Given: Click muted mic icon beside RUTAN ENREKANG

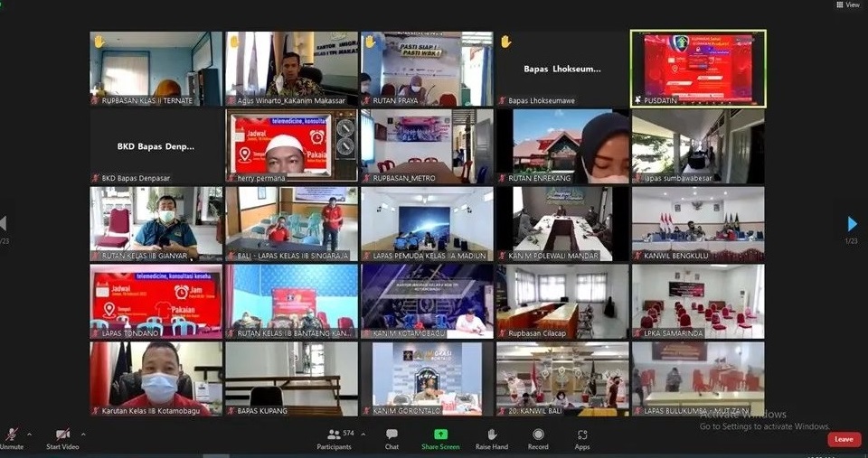Looking at the screenshot, I should pyautogui.click(x=502, y=178).
